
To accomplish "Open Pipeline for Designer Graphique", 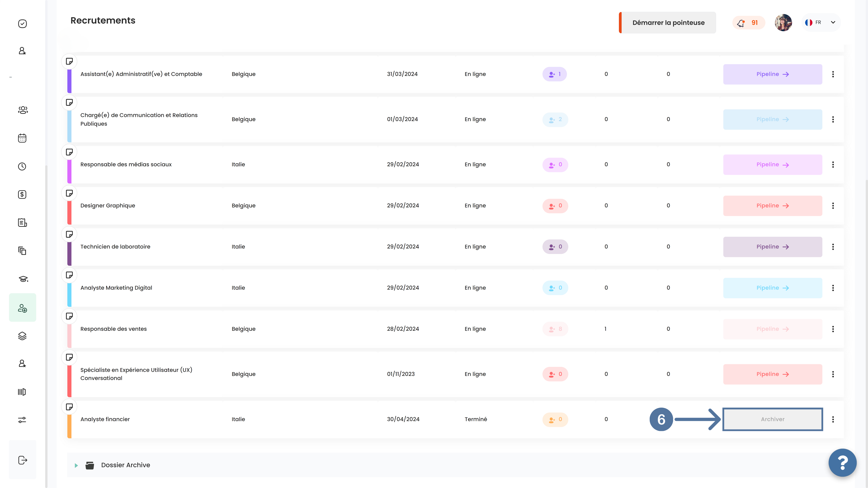I will [773, 205].
